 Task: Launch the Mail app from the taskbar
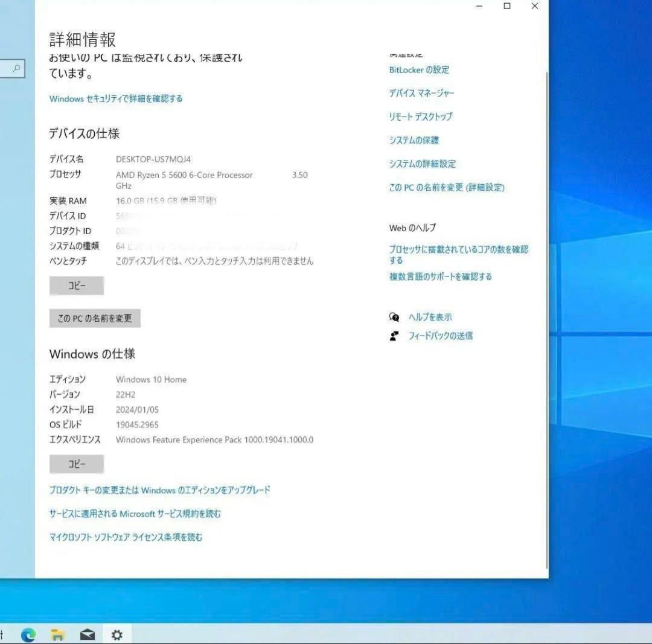coord(87,635)
